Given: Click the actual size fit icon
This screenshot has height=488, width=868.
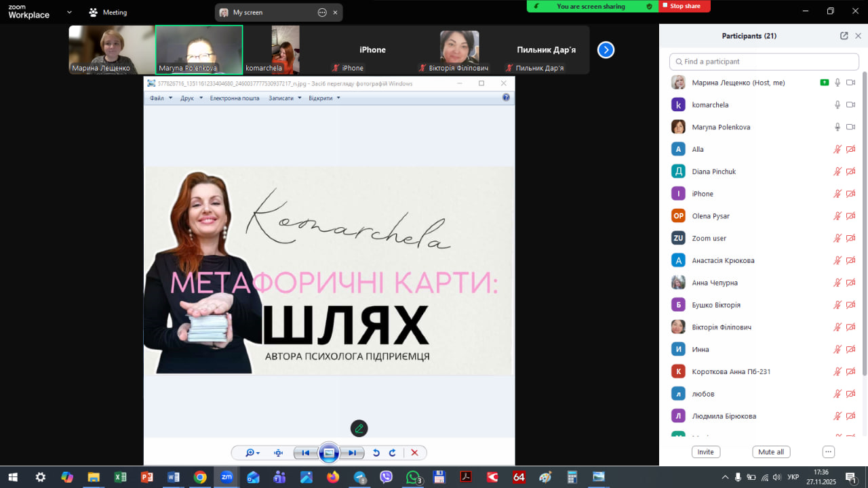Looking at the screenshot, I should [278, 453].
